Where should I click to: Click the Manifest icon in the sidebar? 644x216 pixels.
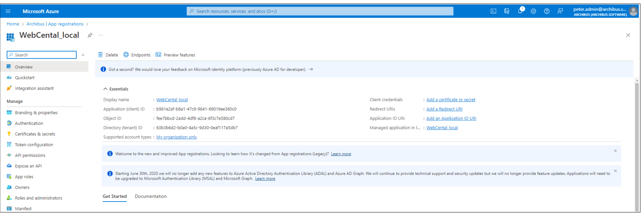pos(9,209)
